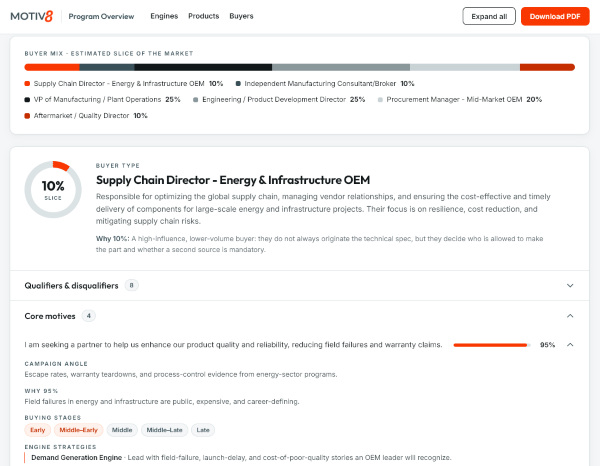The width and height of the screenshot is (600, 466).
Task: Click the light gray Procurement Manager bar segment
Action: point(465,67)
